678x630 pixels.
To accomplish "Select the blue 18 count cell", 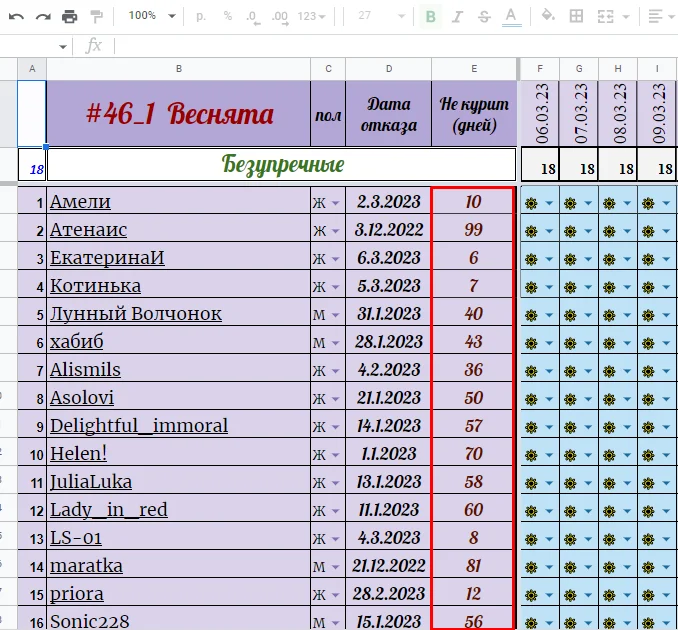I will point(32,165).
